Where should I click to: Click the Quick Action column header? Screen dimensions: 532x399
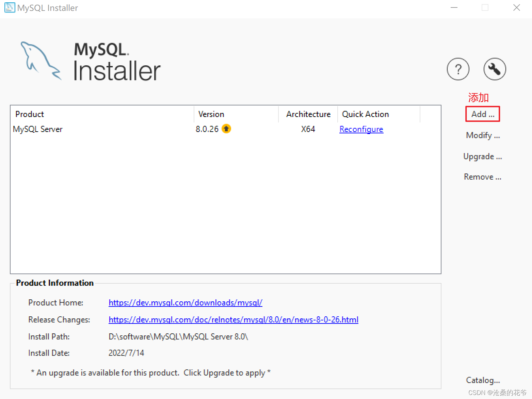tap(379, 114)
